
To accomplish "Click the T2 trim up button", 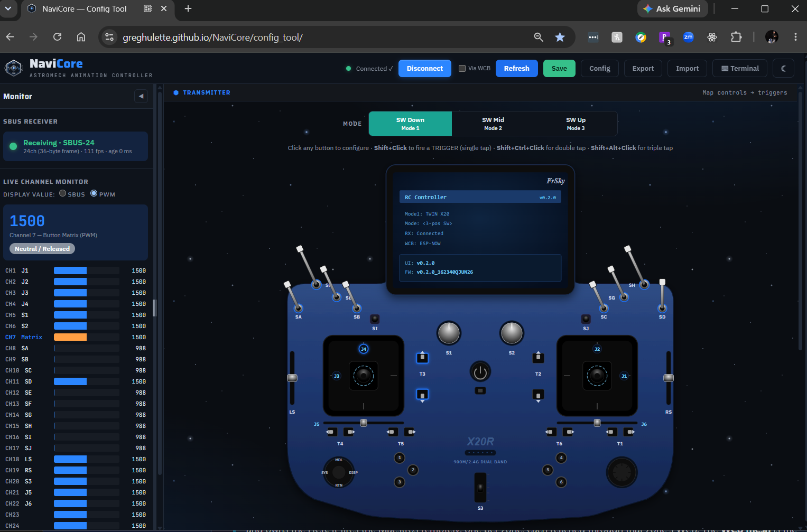I will tap(538, 357).
